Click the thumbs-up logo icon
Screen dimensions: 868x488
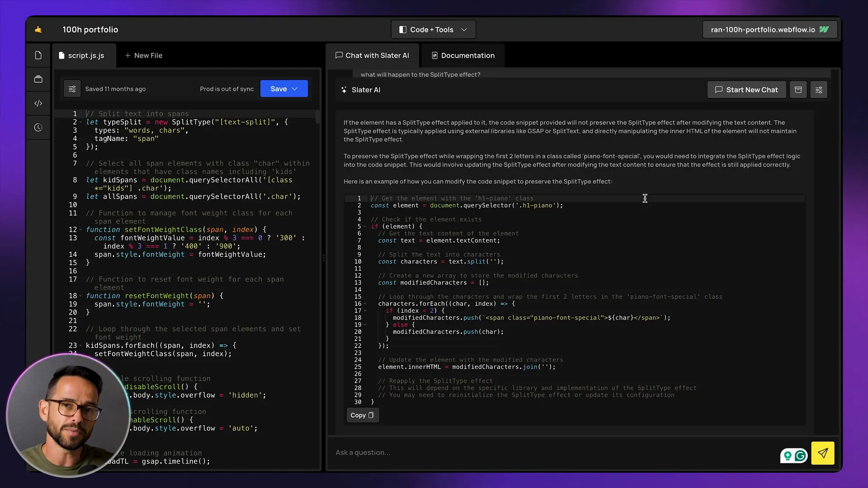[38, 29]
